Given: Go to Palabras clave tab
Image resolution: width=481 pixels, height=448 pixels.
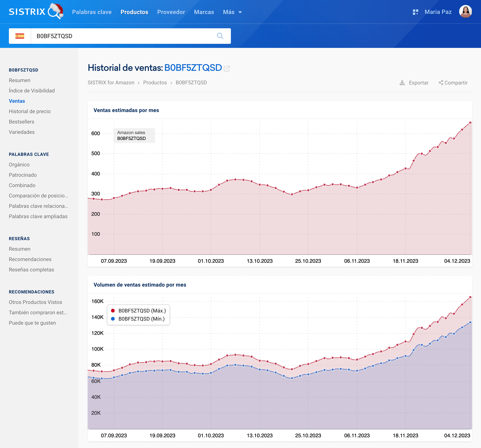Looking at the screenshot, I should (92, 12).
